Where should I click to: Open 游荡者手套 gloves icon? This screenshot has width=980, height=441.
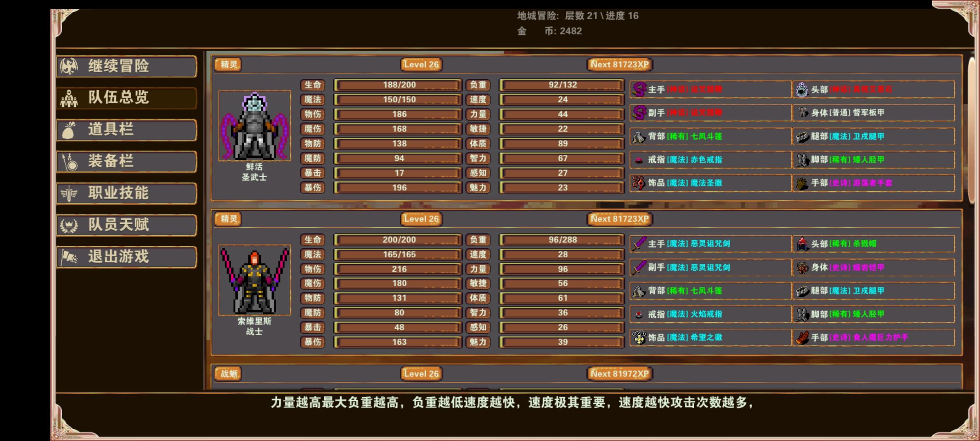(802, 183)
